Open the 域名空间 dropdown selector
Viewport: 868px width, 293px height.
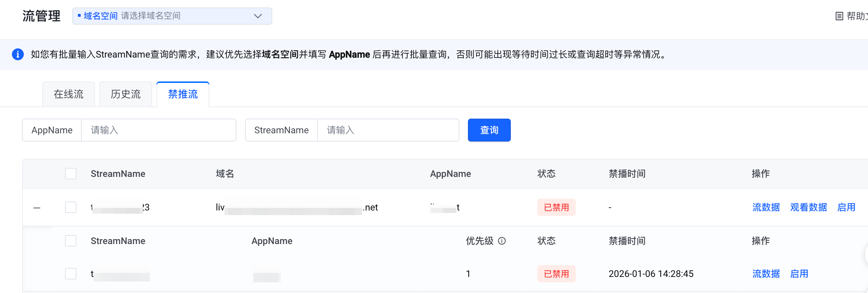tap(171, 16)
